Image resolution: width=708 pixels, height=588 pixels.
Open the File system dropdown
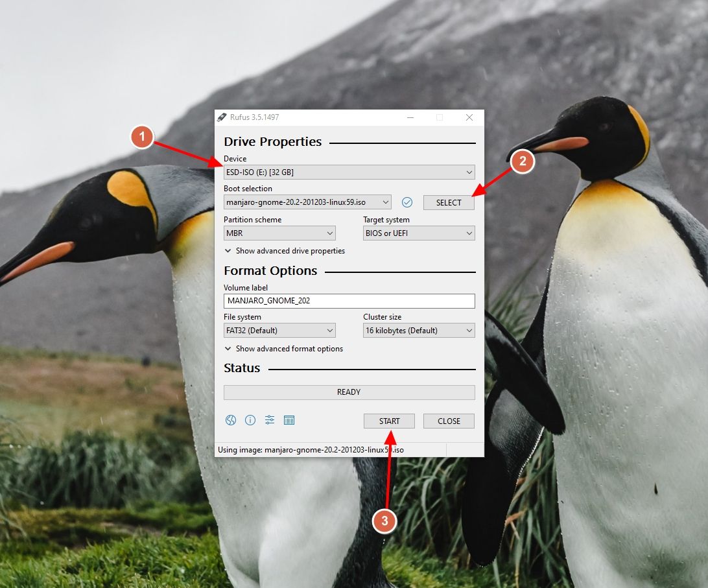pyautogui.click(x=279, y=331)
